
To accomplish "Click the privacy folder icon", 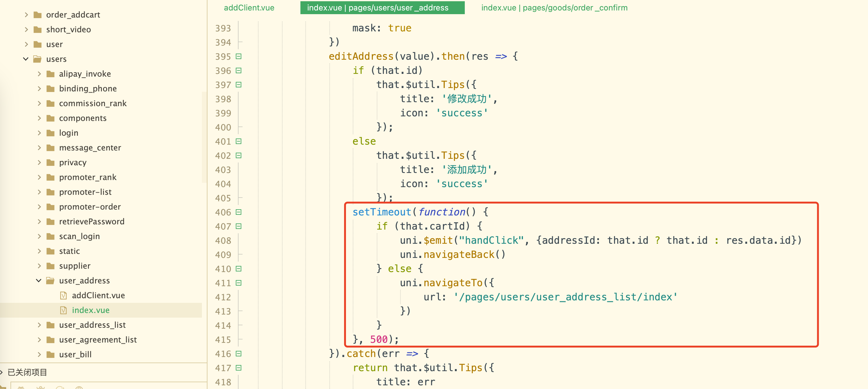I will click(x=50, y=163).
